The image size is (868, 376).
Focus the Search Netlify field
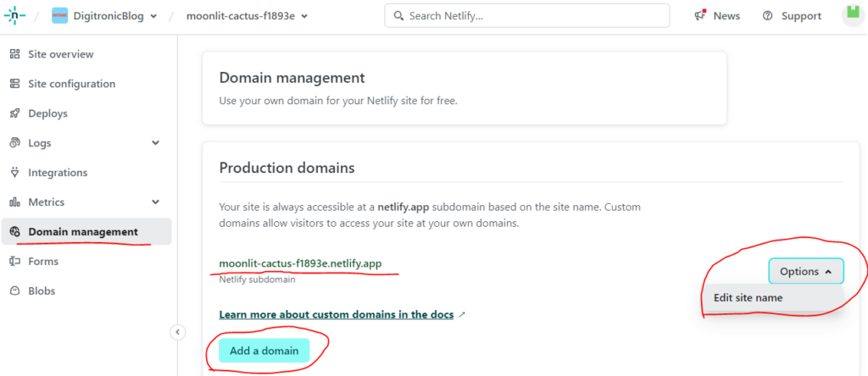[527, 15]
